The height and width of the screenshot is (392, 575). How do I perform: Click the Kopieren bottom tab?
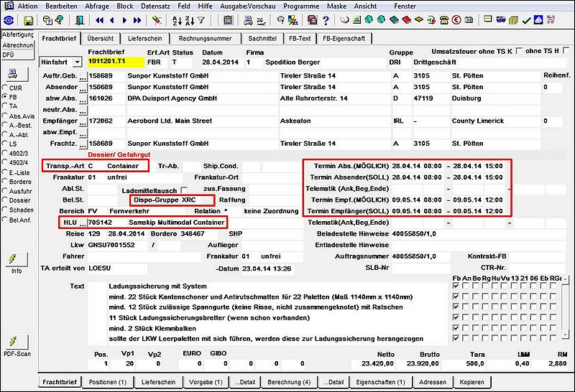[471, 382]
